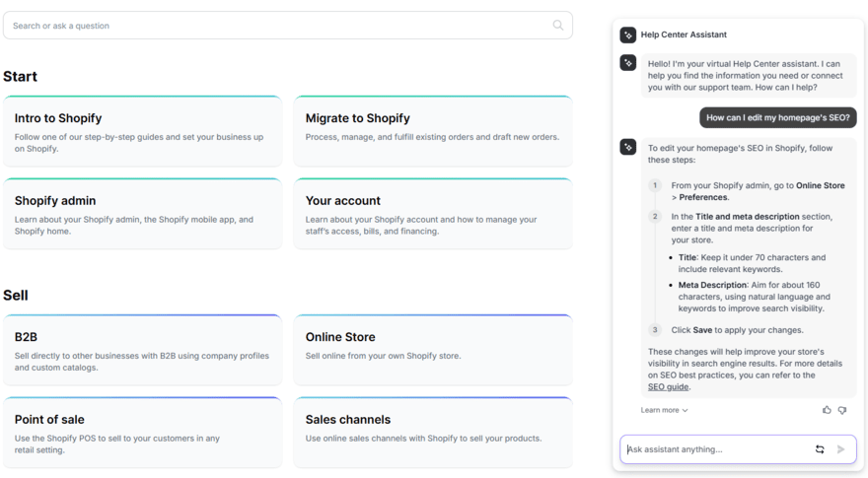868x478 pixels.
Task: Open the Shopify admin card
Action: point(142,213)
